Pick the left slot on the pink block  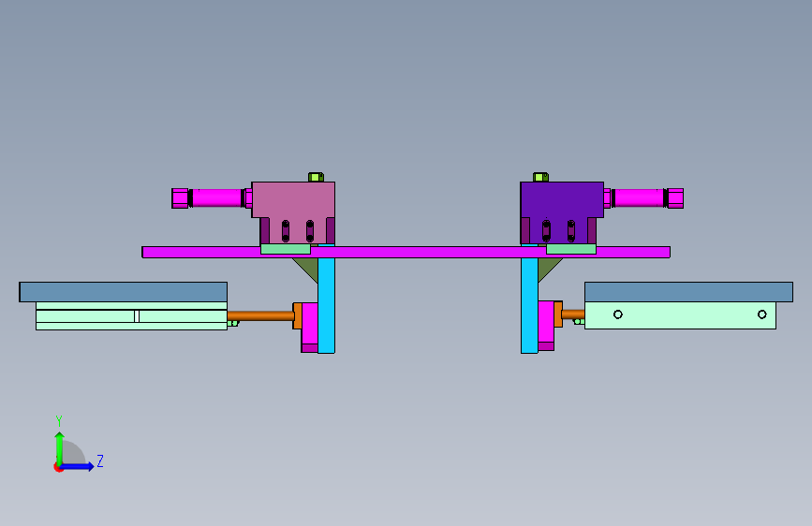coord(286,231)
